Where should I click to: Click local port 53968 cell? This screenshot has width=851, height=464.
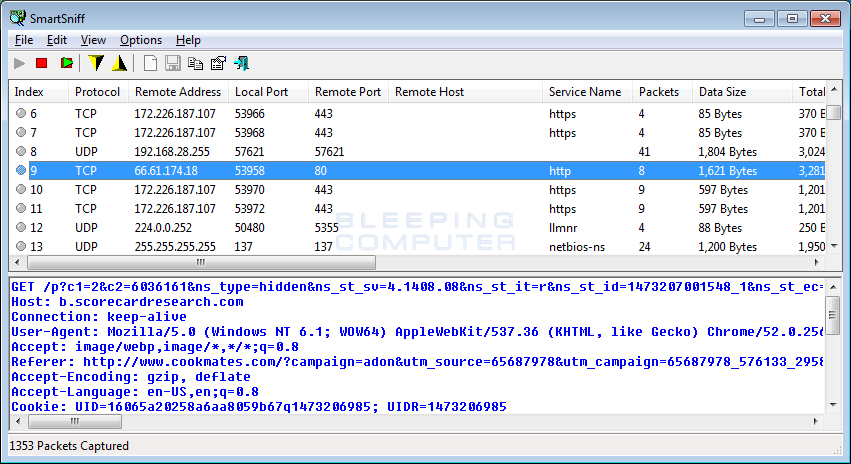(x=250, y=132)
